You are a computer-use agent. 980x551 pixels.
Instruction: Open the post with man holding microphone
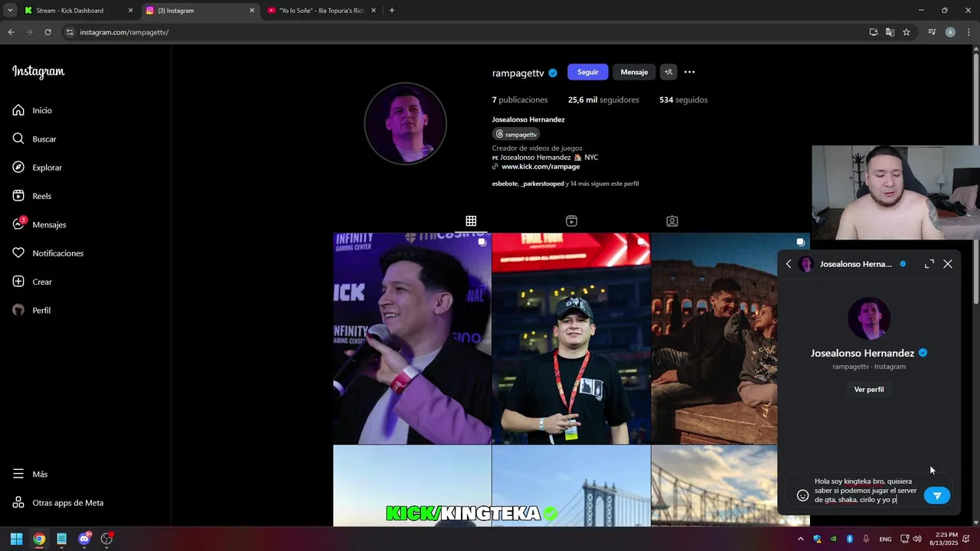click(x=412, y=338)
